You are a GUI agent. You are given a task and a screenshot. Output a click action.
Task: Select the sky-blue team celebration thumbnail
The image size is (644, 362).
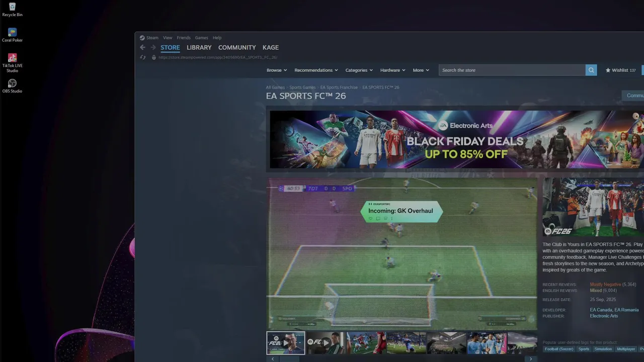tap(487, 343)
